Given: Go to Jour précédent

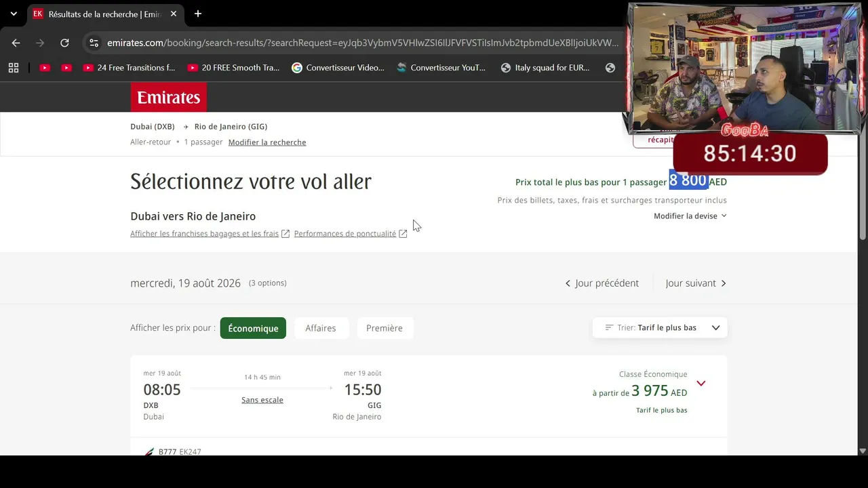Looking at the screenshot, I should (602, 283).
